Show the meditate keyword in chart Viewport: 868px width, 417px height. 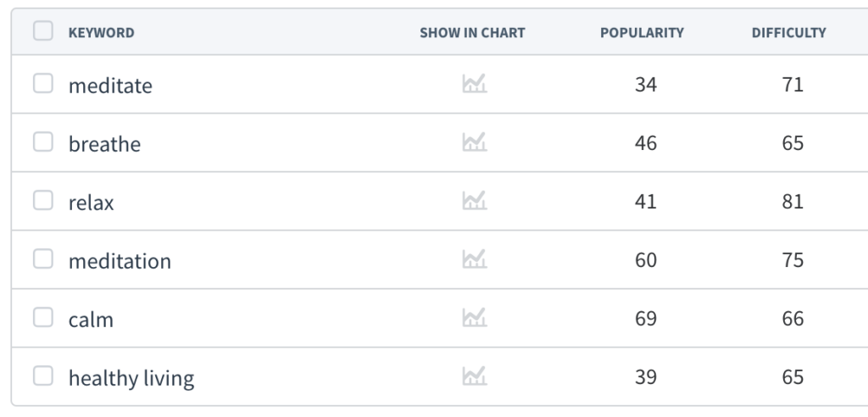pyautogui.click(x=475, y=84)
